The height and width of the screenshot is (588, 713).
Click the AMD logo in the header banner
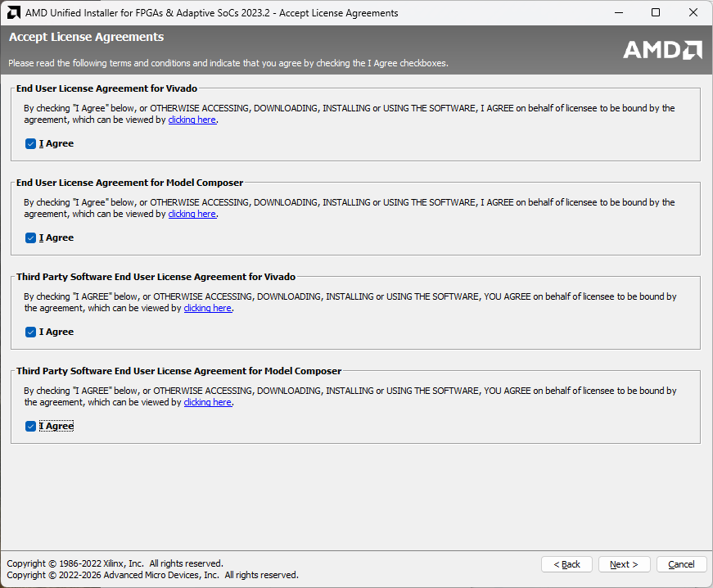pyautogui.click(x=662, y=50)
